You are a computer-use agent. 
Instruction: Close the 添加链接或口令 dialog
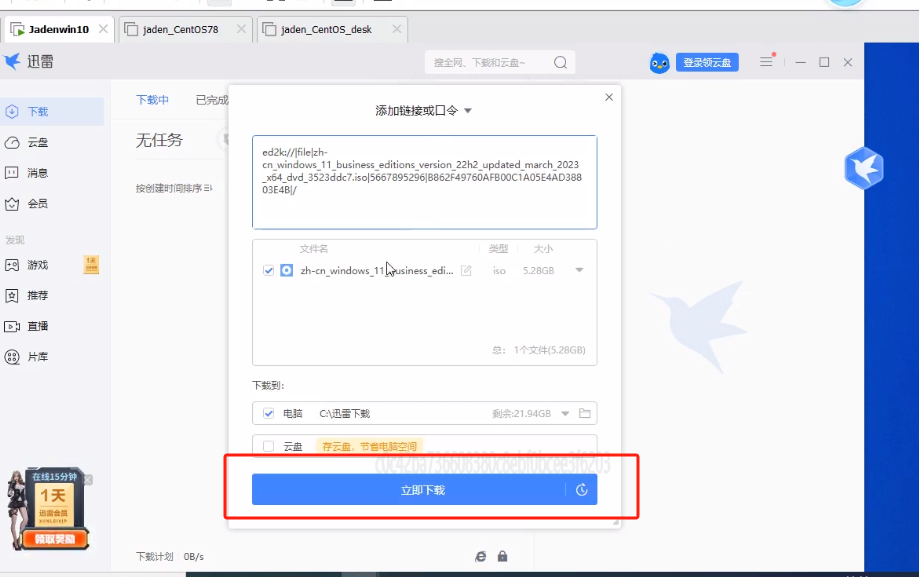pyautogui.click(x=609, y=97)
